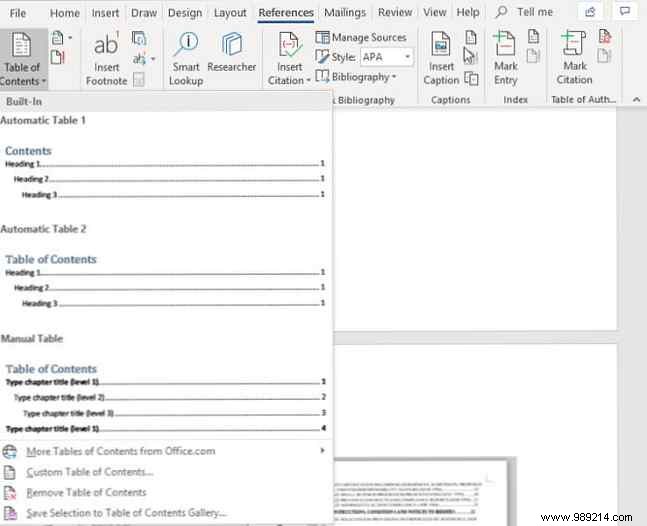Open the Smart Lookup tool
Viewport: 647px width, 526px height.
coord(186,59)
